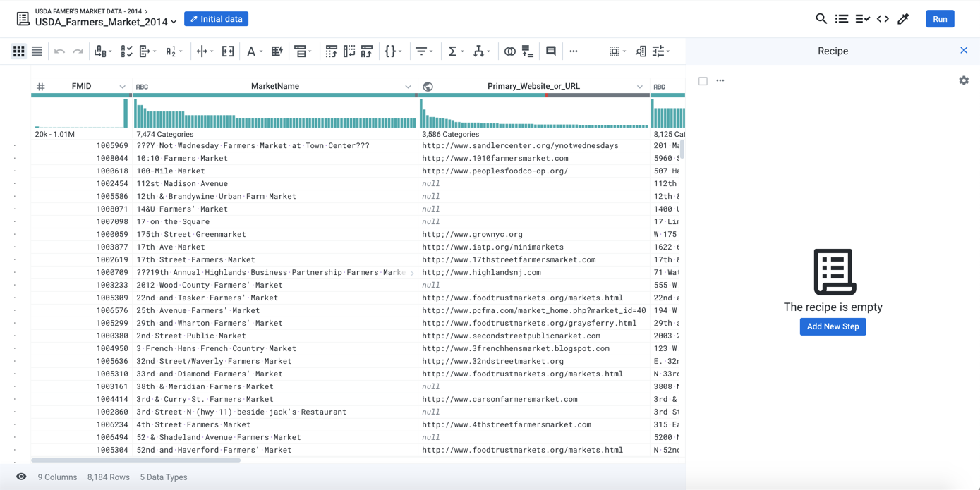Search the dataset with the magnifier icon
Screen dimensions: 980x490
821,19
